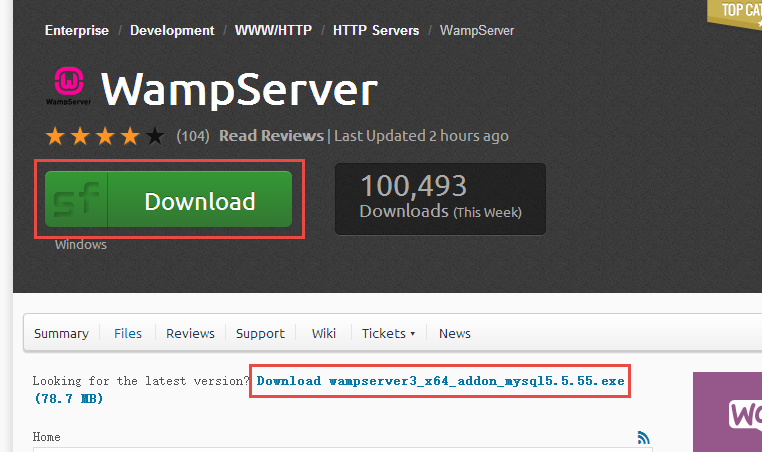Expand the Tickets dropdown menu

pyautogui.click(x=388, y=333)
